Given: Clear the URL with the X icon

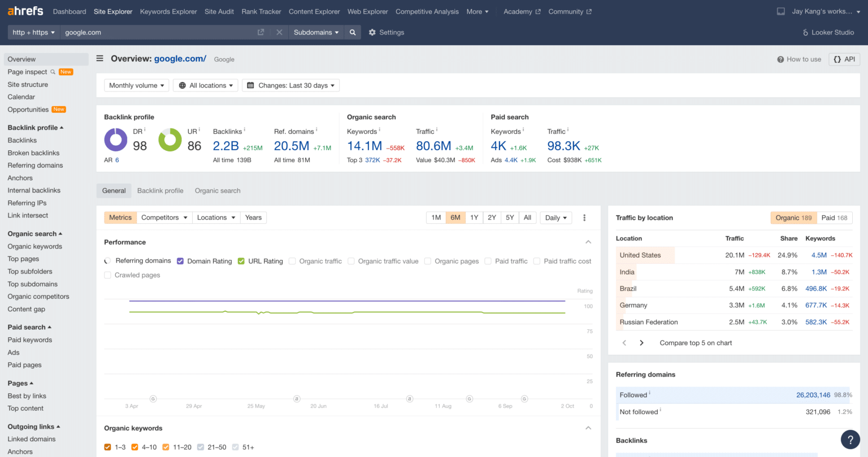Looking at the screenshot, I should pos(279,32).
